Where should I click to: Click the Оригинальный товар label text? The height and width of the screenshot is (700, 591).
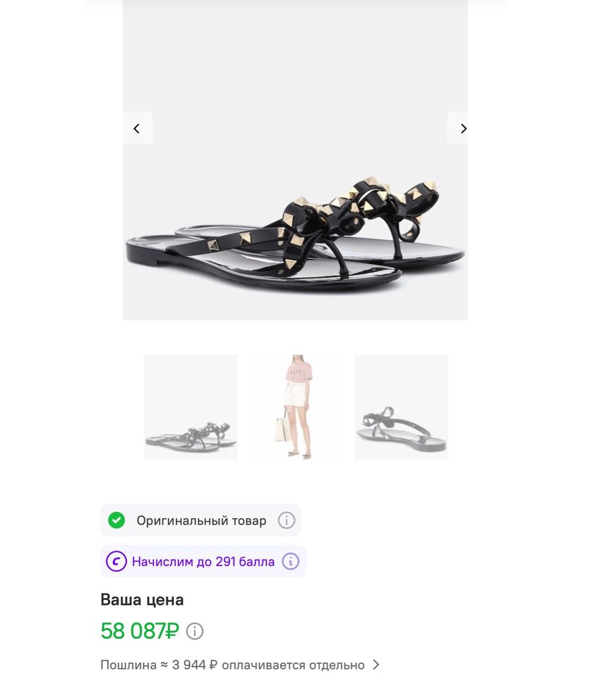click(201, 521)
